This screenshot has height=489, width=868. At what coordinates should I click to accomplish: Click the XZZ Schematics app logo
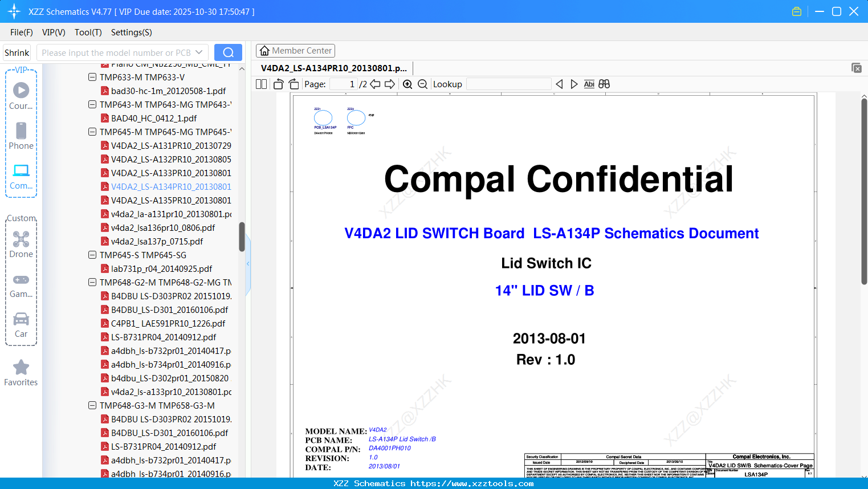[14, 11]
